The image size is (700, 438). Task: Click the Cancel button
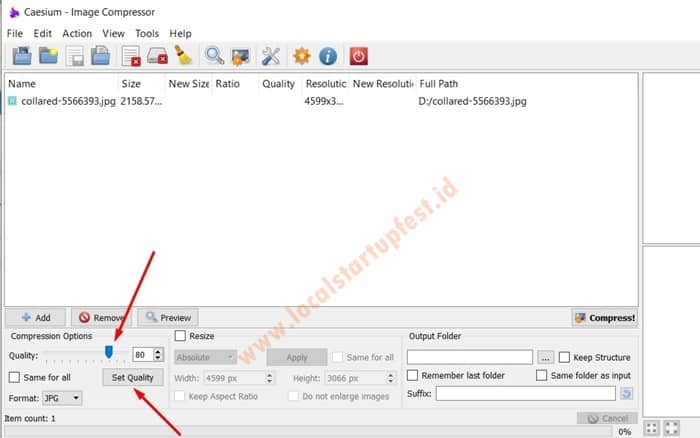click(607, 418)
